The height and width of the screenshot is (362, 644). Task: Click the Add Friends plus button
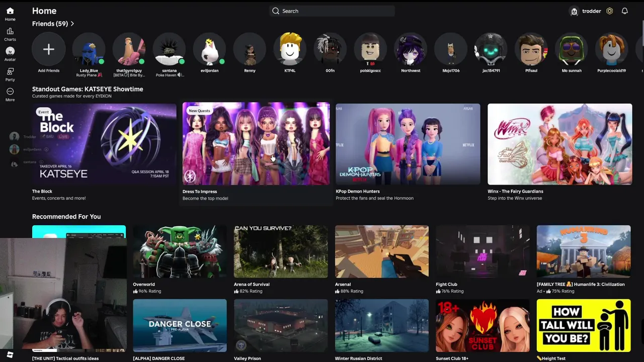(x=49, y=49)
